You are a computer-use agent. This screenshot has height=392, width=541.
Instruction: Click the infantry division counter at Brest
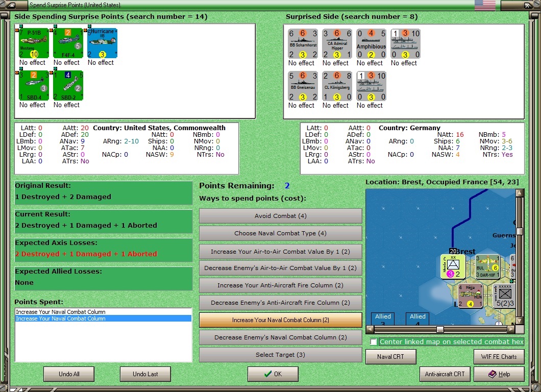[x=453, y=266]
